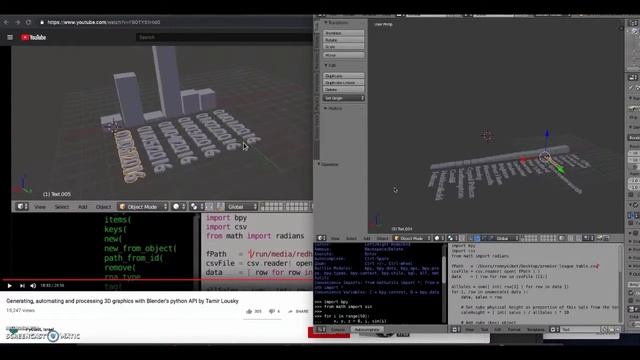
Task: Open text editor's editor type selector
Action: (x=456, y=329)
